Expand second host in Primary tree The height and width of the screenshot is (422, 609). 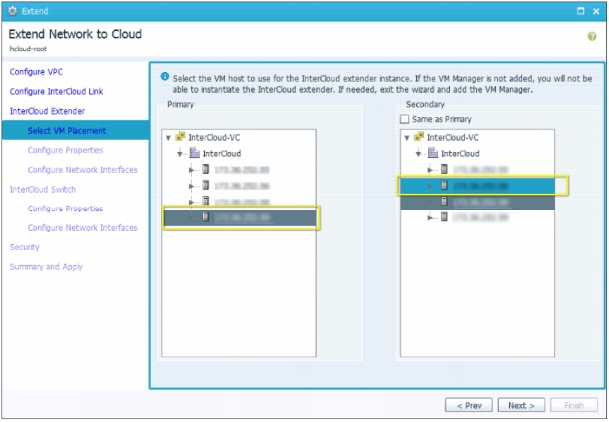pos(191,186)
